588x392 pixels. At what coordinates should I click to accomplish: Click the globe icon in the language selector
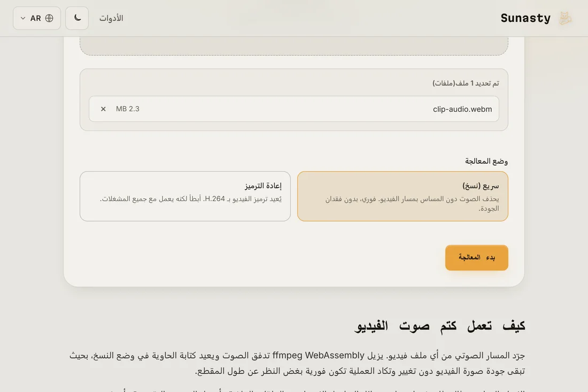point(49,18)
